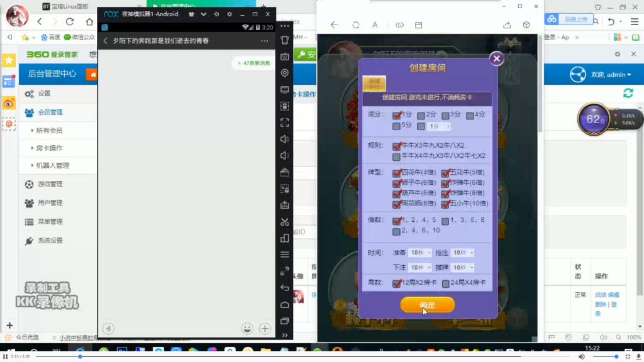
Task: Check the 5分 base score option
Action: pos(396,126)
